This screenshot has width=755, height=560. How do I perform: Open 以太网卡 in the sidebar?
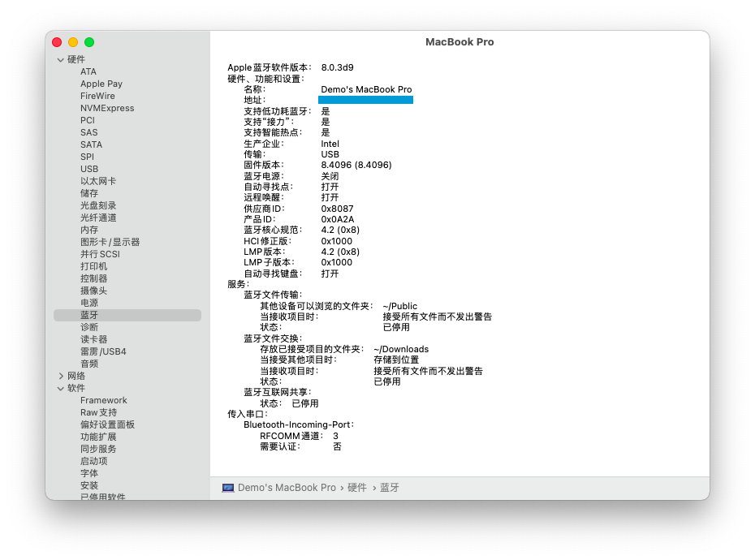(98, 181)
